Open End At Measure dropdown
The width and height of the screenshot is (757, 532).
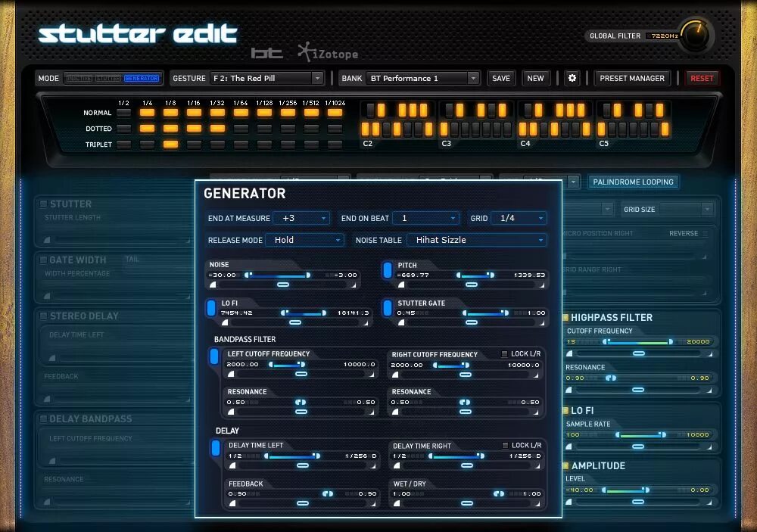click(x=301, y=218)
